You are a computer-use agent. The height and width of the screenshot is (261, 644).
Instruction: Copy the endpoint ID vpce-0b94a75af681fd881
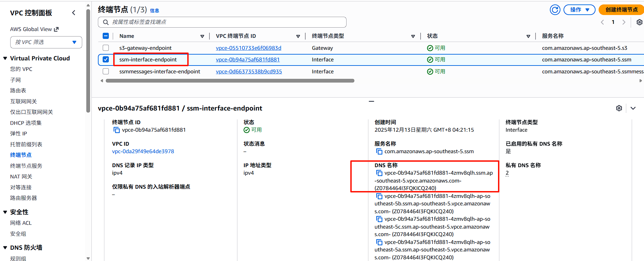117,130
